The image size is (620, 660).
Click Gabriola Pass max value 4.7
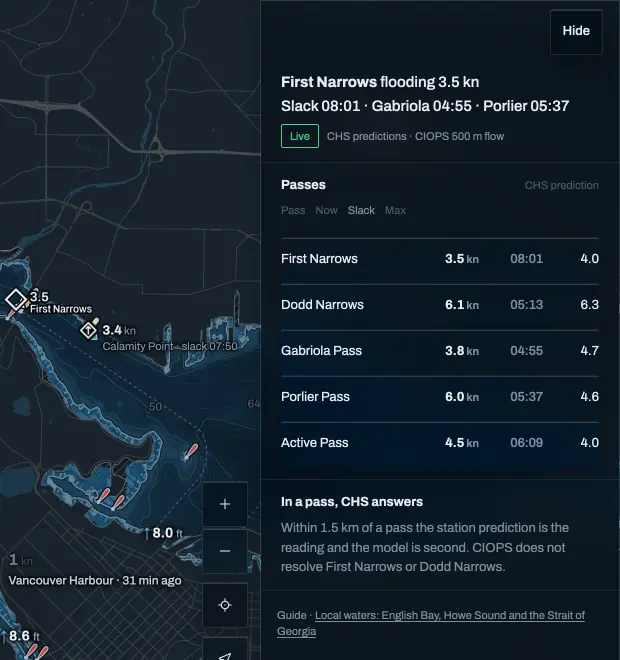(589, 351)
